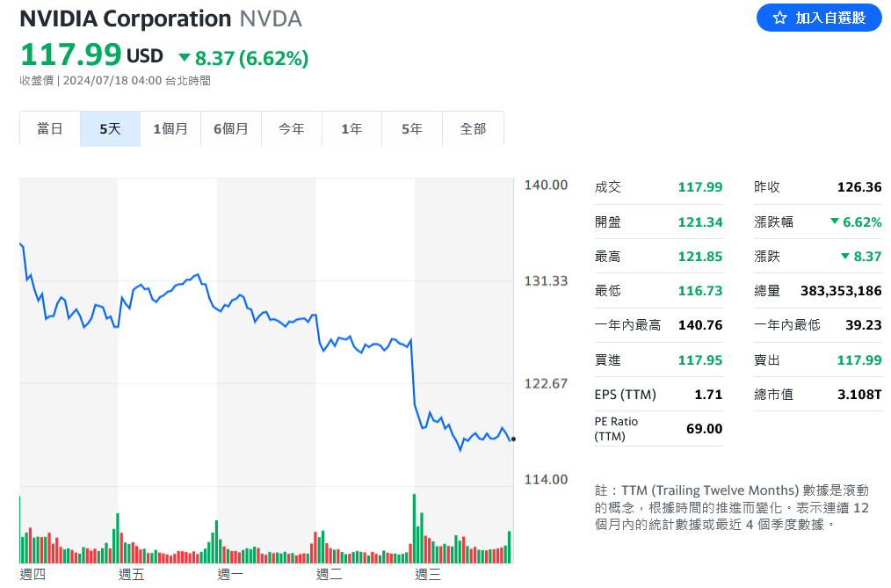The height and width of the screenshot is (588, 891).
Task: Click the green down-triangle beside 8.37 (6.62%)
Action: pos(185,58)
